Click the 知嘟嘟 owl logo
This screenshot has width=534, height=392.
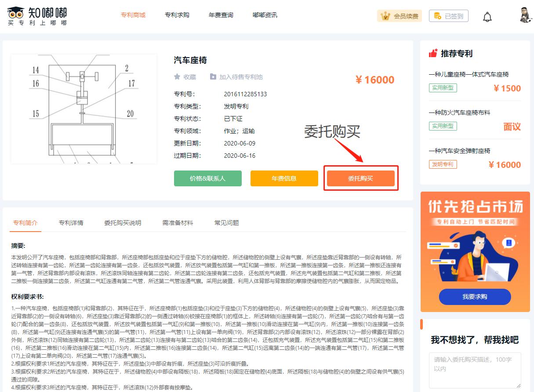[37, 16]
